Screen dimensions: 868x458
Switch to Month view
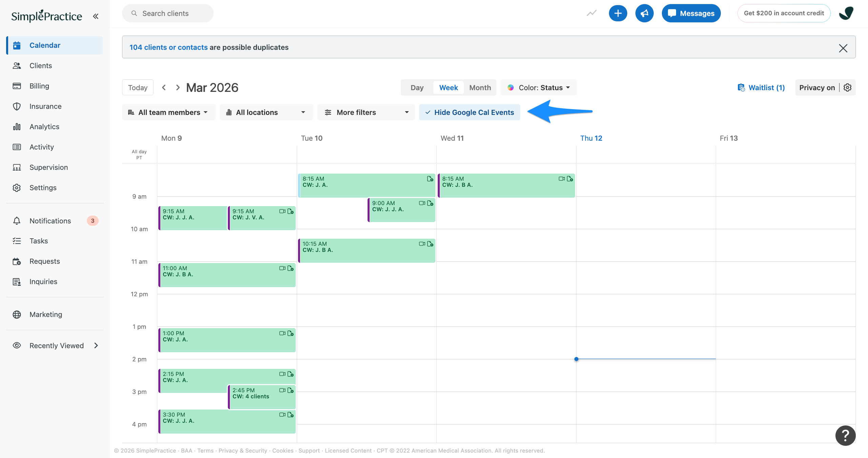480,87
